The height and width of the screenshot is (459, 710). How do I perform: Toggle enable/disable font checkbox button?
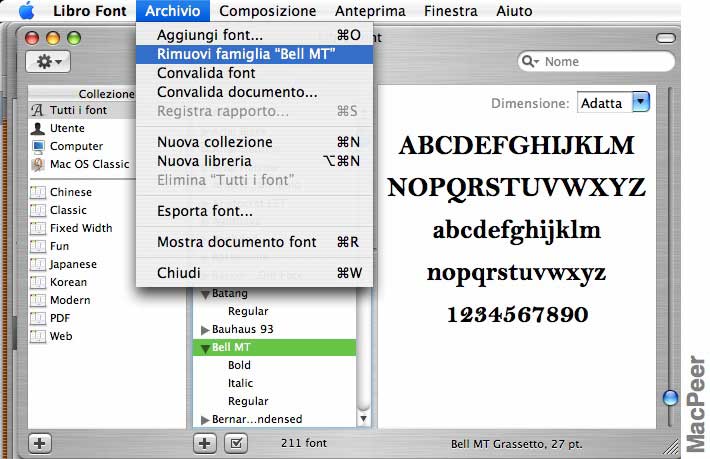236,443
